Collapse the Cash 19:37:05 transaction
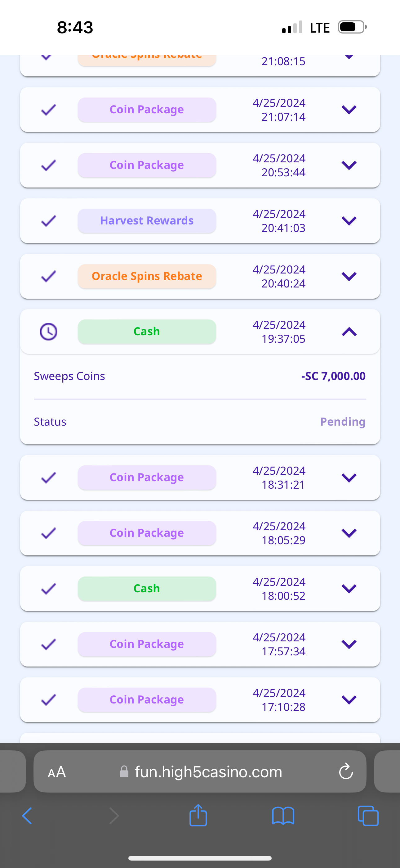Viewport: 400px width, 868px height. point(349,332)
